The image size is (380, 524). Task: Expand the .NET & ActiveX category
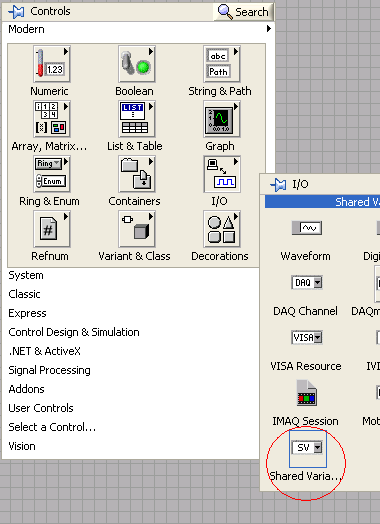tap(44, 351)
